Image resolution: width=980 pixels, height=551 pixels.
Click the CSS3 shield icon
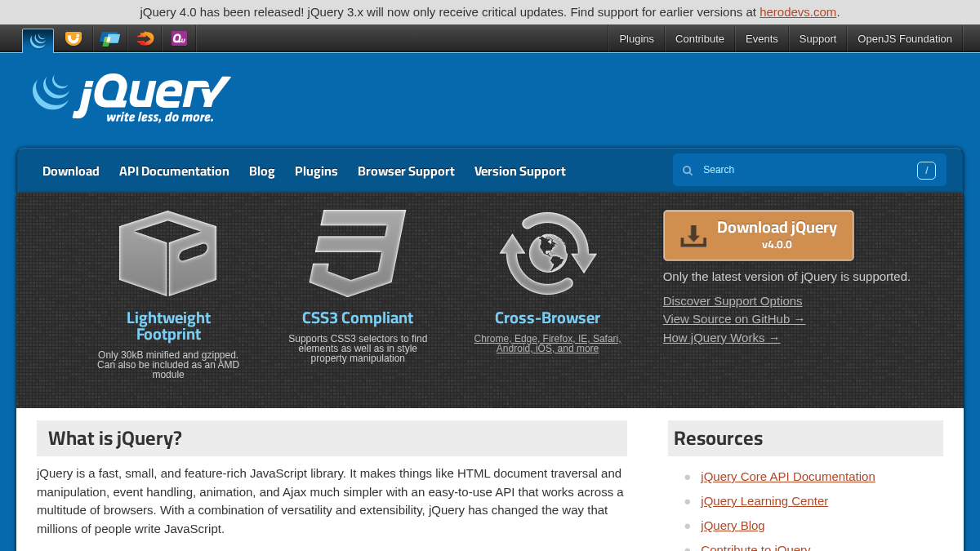click(x=358, y=253)
